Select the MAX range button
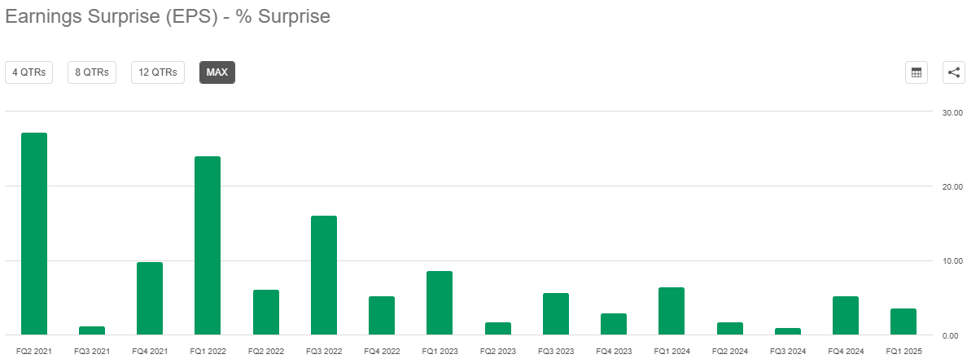This screenshot has width=980, height=363. pos(217,72)
